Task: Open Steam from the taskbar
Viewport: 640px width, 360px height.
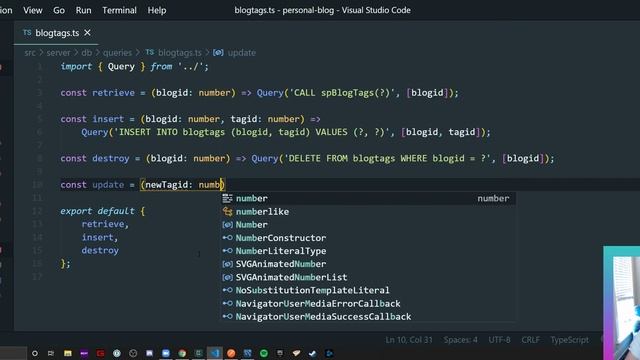Action: click(x=313, y=353)
